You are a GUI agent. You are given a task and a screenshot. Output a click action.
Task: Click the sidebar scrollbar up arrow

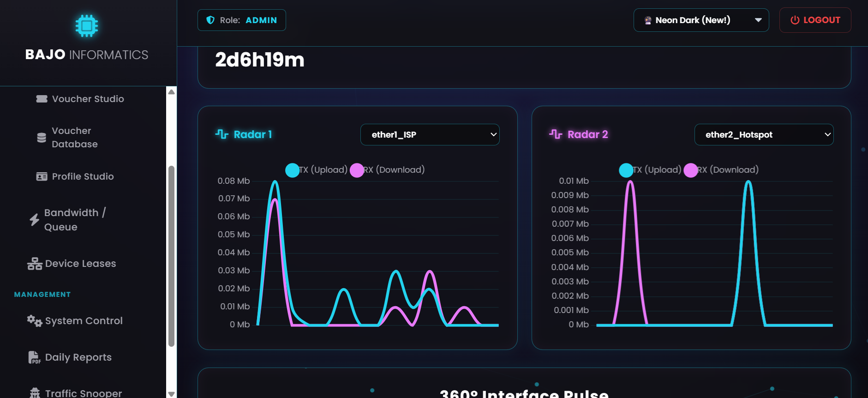click(171, 91)
